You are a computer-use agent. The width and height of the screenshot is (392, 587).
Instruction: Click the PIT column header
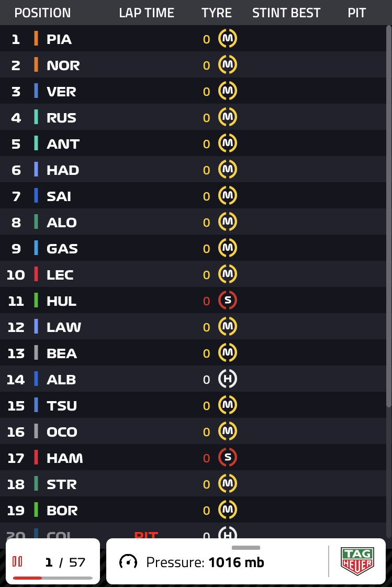tap(356, 13)
